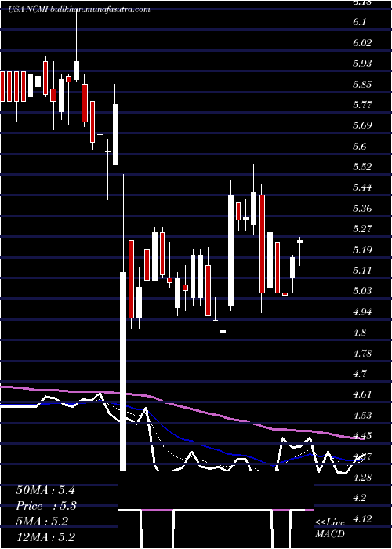Click the 5.85 price axis label
This screenshot has width=392, height=549.
coord(362,85)
